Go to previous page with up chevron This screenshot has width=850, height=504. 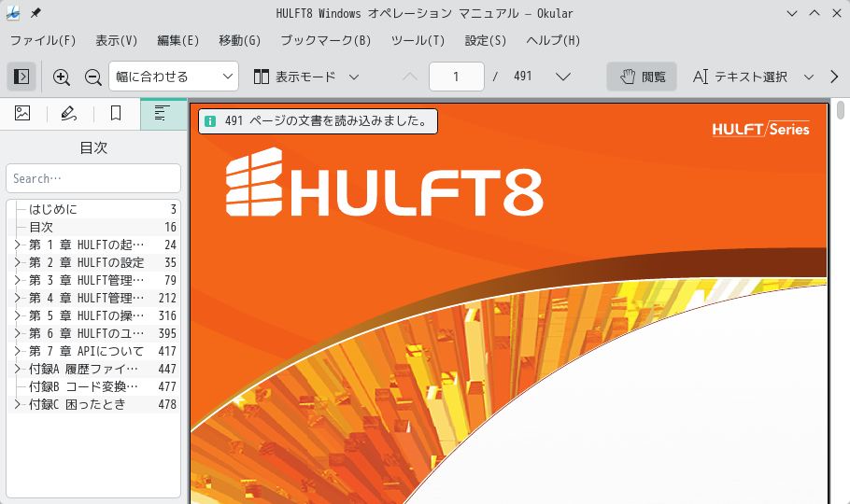(x=410, y=77)
